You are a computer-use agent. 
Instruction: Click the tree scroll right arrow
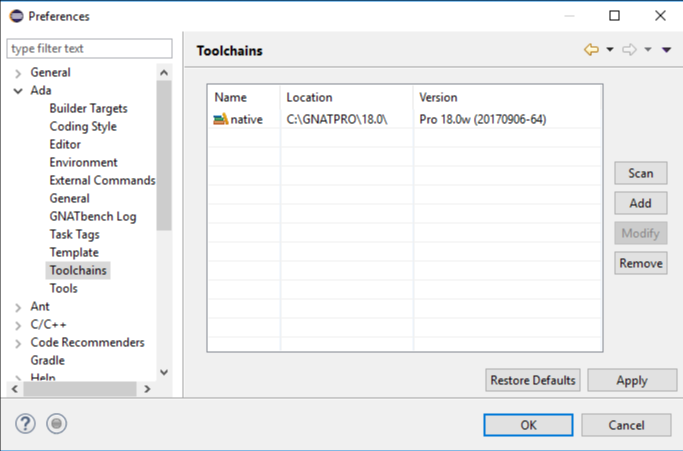[147, 389]
